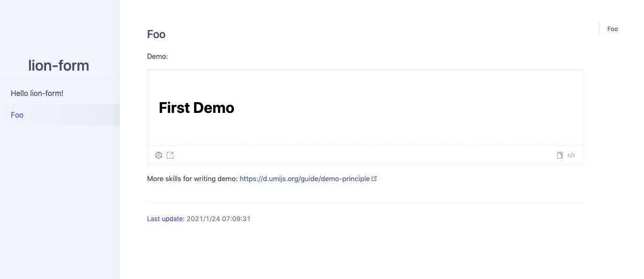Click divider line above Last update
This screenshot has width=644, height=279.
(x=365, y=203)
